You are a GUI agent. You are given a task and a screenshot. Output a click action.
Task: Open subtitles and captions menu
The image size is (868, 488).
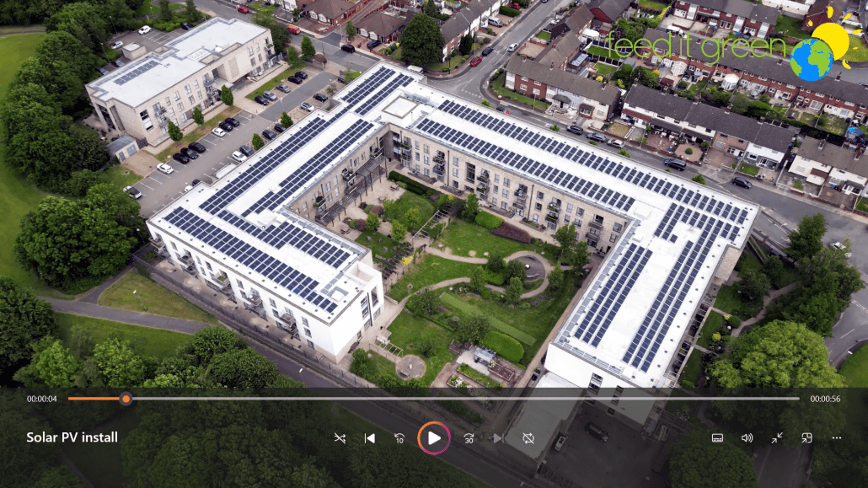coord(717,438)
